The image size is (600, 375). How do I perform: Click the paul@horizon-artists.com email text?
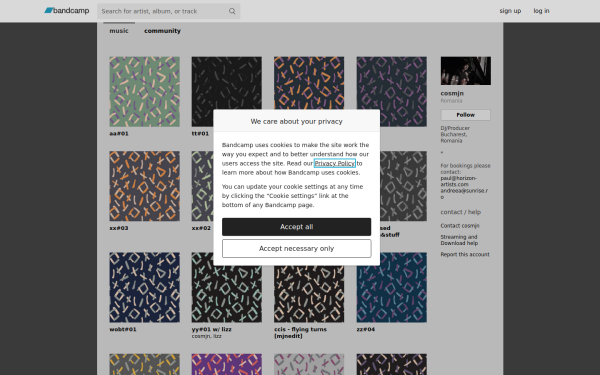pyautogui.click(x=458, y=181)
